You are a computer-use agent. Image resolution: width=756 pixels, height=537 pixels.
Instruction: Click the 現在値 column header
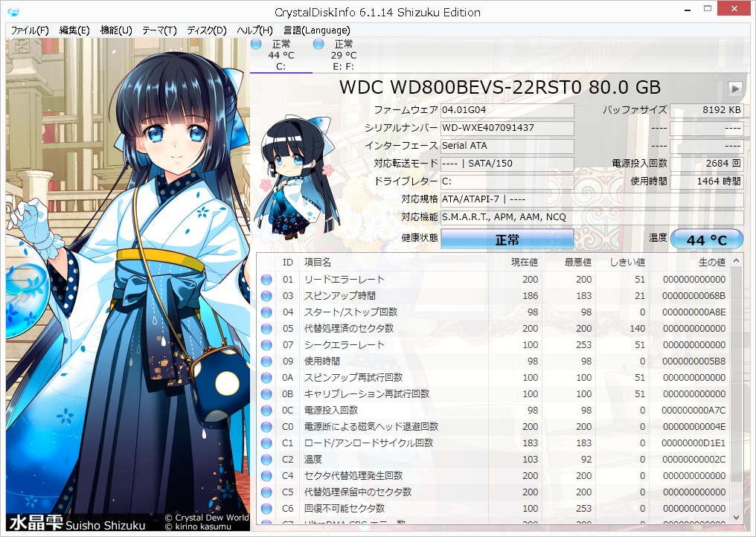coord(514,263)
